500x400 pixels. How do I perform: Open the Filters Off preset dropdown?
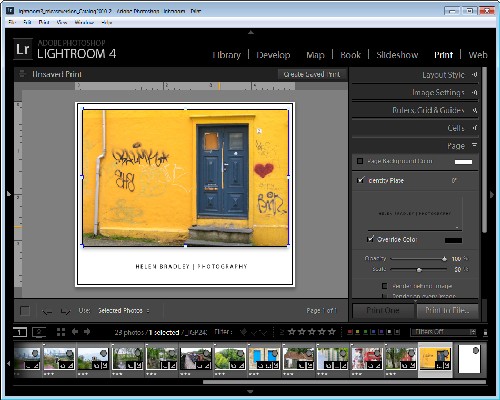tap(443, 332)
